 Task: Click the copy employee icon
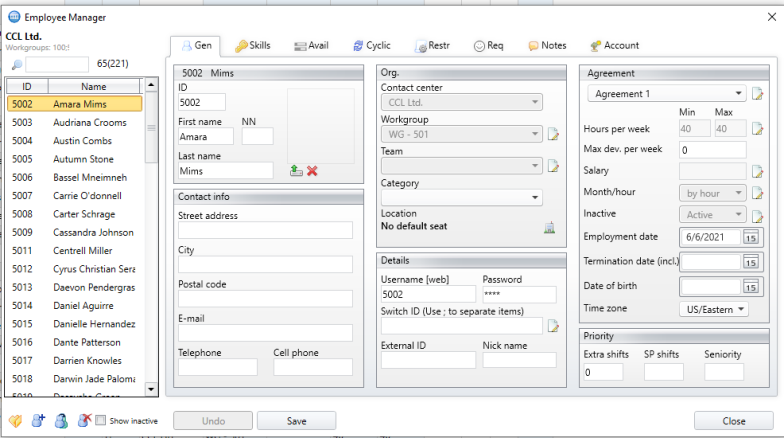click(x=61, y=421)
